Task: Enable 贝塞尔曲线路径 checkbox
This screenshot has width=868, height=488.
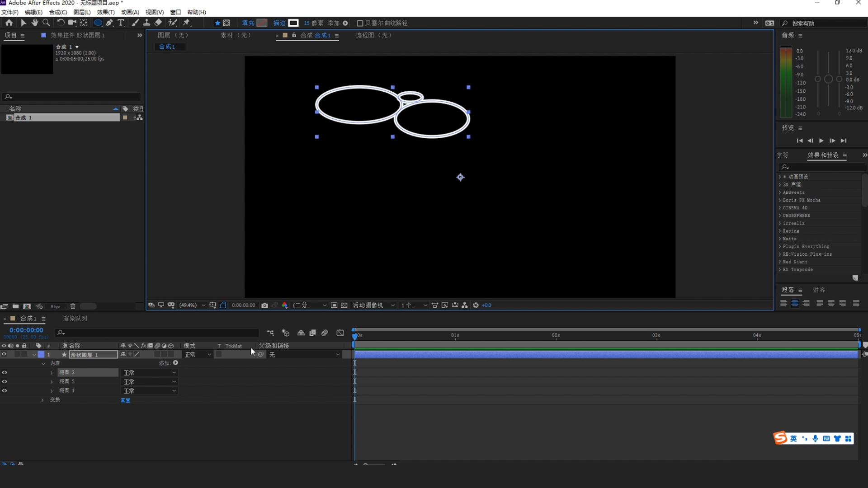Action: click(x=360, y=23)
